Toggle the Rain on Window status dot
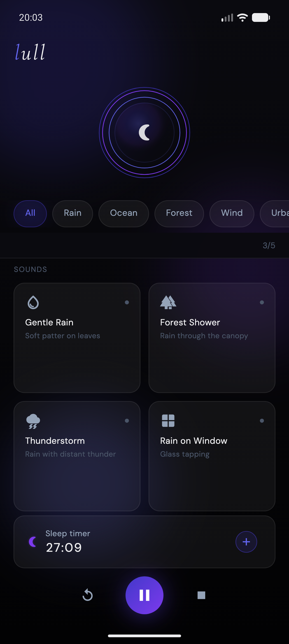Screen dimensions: 289x644 pyautogui.click(x=262, y=421)
